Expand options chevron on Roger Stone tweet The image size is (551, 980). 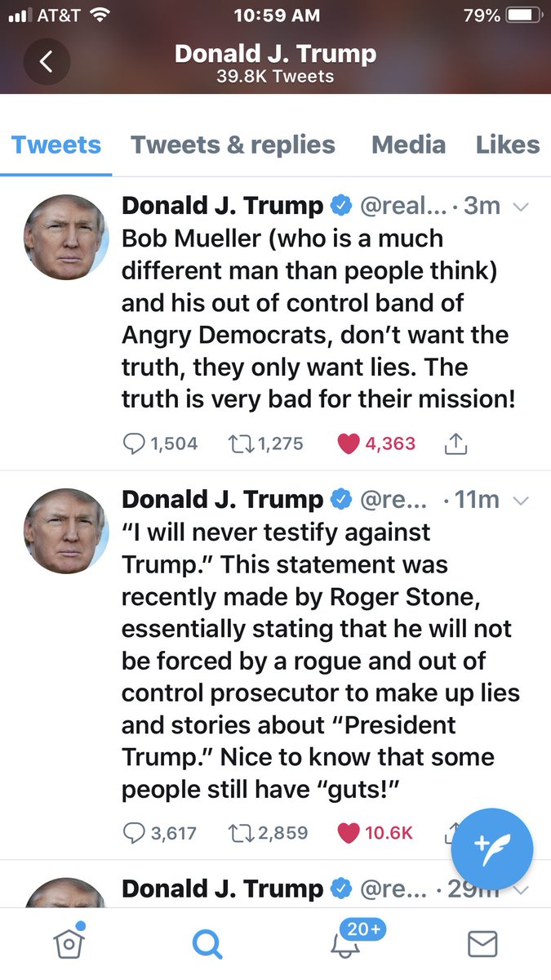(x=520, y=500)
